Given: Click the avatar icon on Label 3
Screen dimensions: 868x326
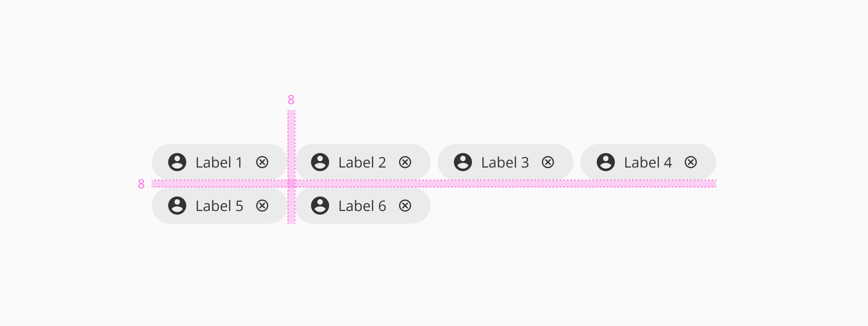Looking at the screenshot, I should point(463,162).
